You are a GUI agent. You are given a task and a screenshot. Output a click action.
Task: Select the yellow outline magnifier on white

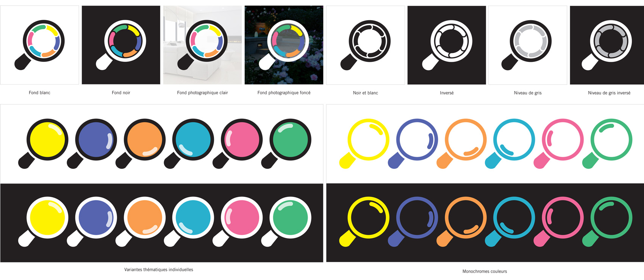pos(364,143)
